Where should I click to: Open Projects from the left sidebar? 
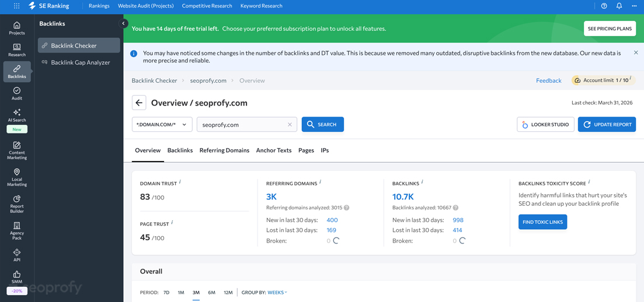[x=17, y=28]
